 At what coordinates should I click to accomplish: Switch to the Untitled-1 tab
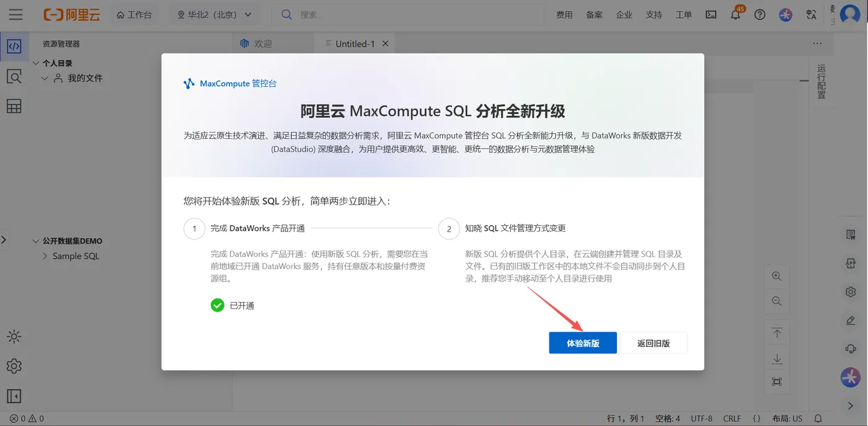355,44
